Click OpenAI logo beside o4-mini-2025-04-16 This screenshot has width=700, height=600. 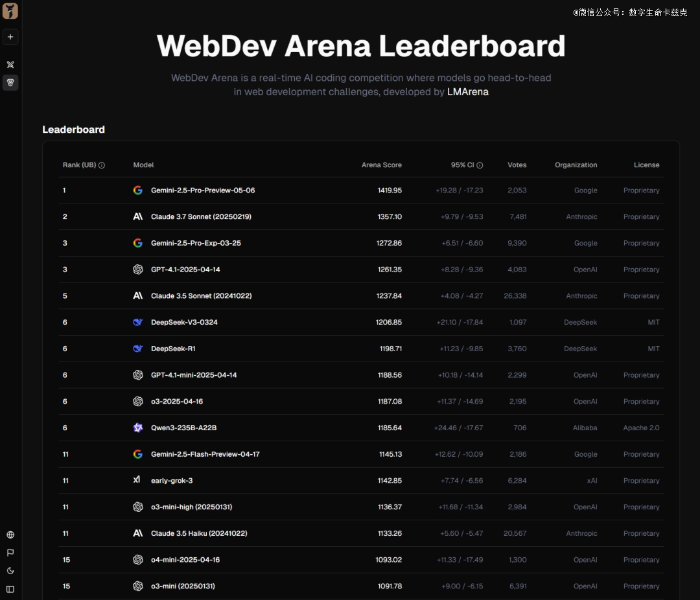tap(138, 559)
